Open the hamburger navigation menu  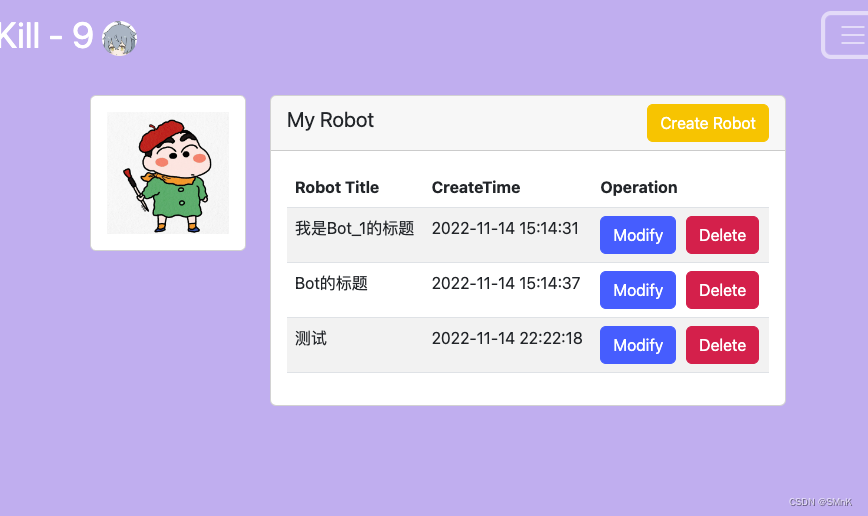(845, 35)
